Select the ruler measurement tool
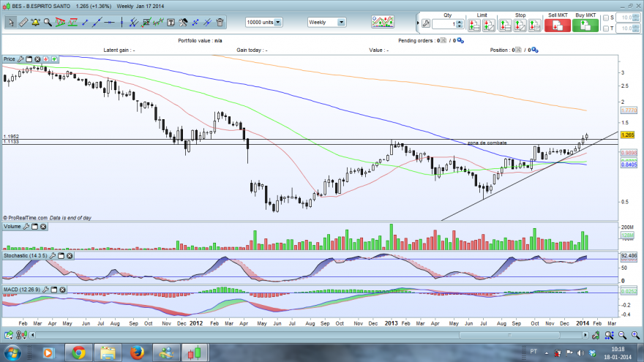 23,23
